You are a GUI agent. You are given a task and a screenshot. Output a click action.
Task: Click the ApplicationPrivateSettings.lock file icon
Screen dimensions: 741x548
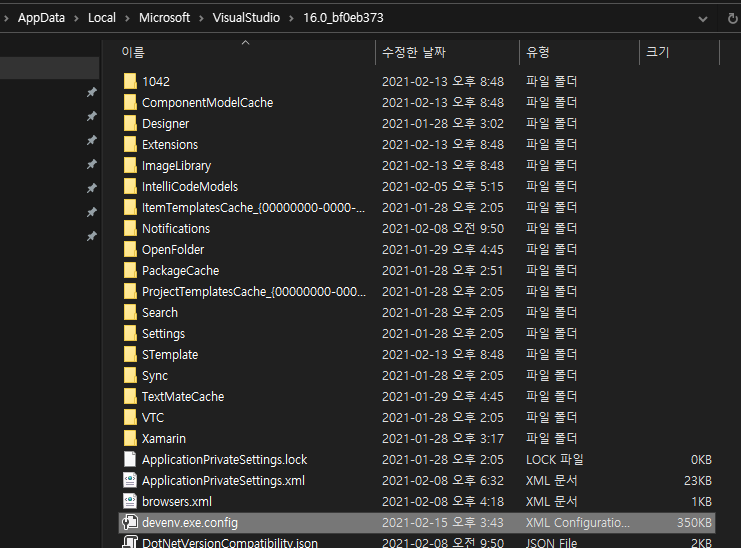coord(130,459)
